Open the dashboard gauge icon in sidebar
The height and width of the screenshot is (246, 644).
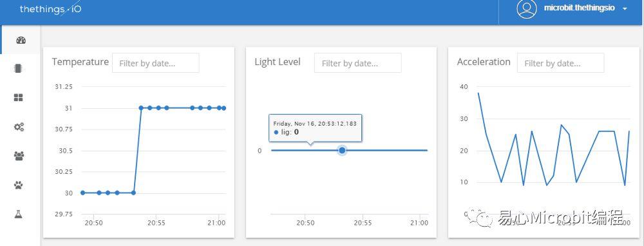[21, 40]
